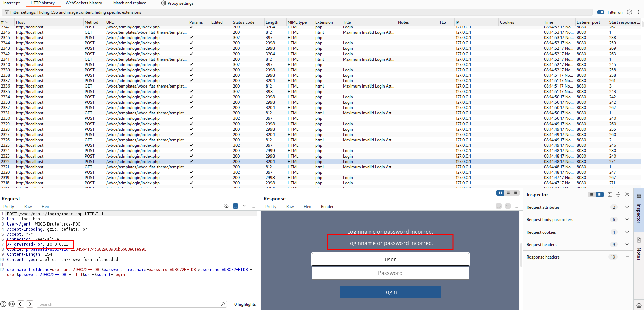Viewport: 644px width, 310px height.
Task: Open the WebSockets history tab
Action: (84, 3)
